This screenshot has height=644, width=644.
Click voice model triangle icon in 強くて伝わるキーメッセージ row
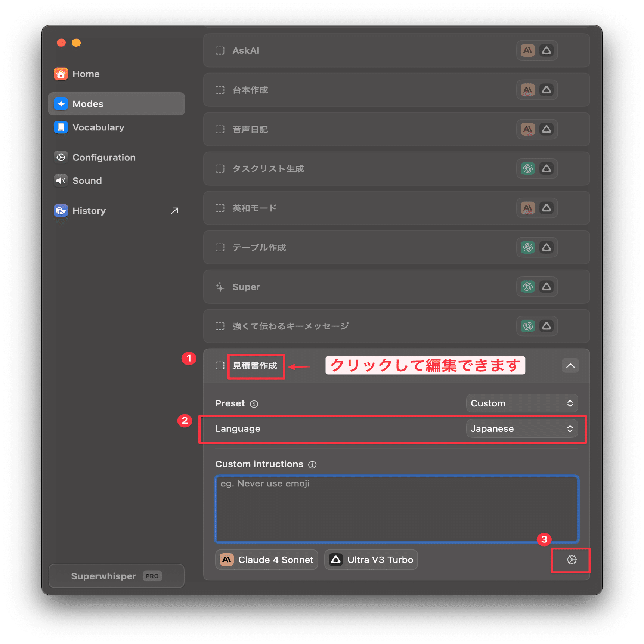click(547, 326)
